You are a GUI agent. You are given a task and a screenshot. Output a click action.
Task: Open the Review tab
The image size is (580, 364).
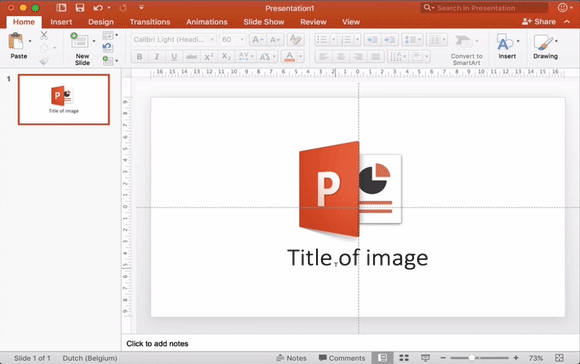point(313,22)
